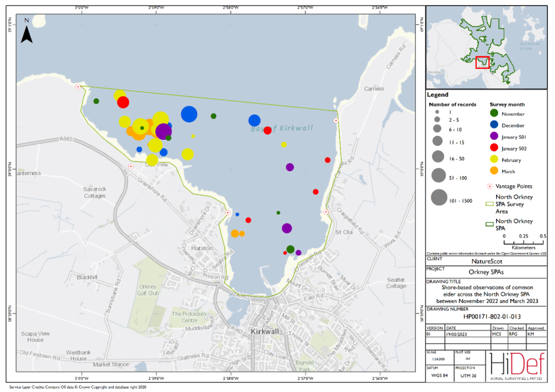Click the red rectangle in the inset locator map
555x392 pixels.
pyautogui.click(x=482, y=62)
